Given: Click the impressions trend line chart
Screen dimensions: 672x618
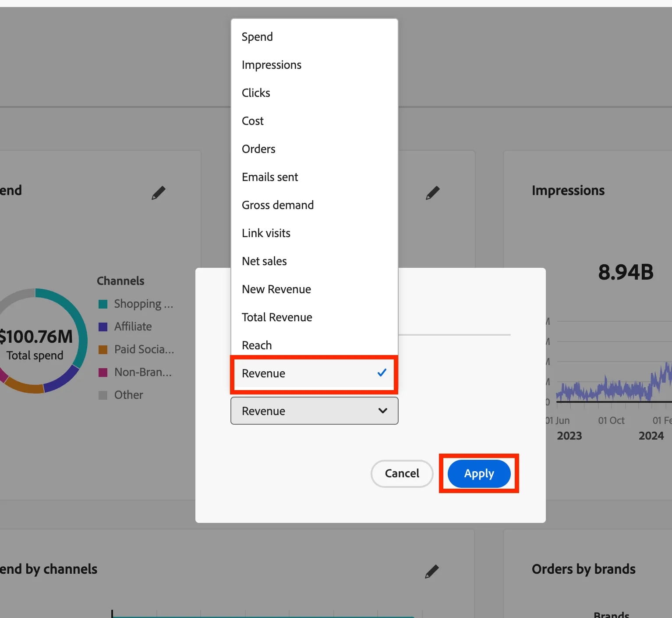Looking at the screenshot, I should point(614,381).
